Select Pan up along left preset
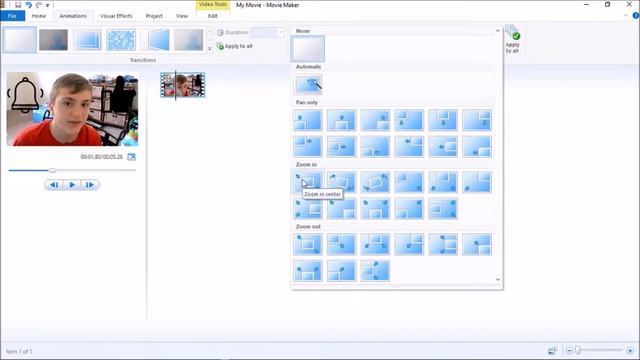 pyautogui.click(x=308, y=120)
